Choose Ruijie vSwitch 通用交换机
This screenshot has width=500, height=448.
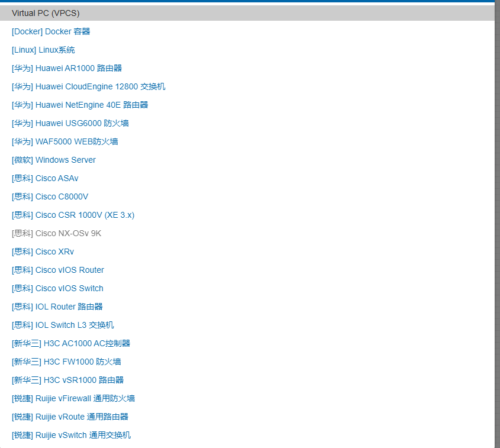[x=72, y=435]
